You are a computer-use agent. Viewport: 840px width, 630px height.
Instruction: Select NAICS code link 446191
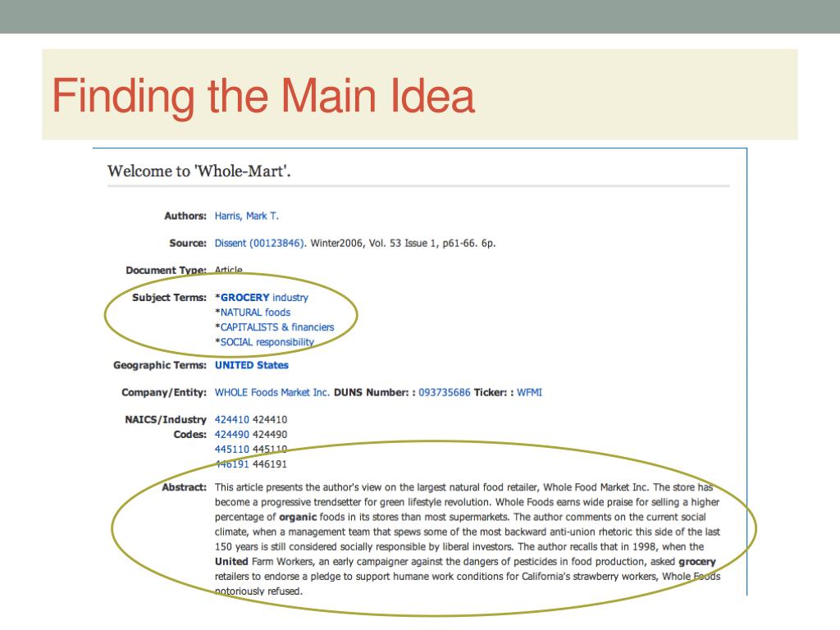tap(232, 464)
